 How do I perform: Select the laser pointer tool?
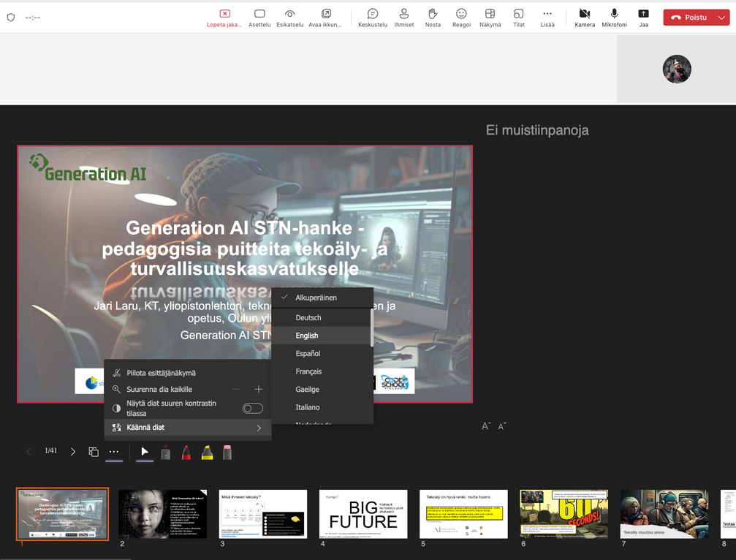click(165, 453)
